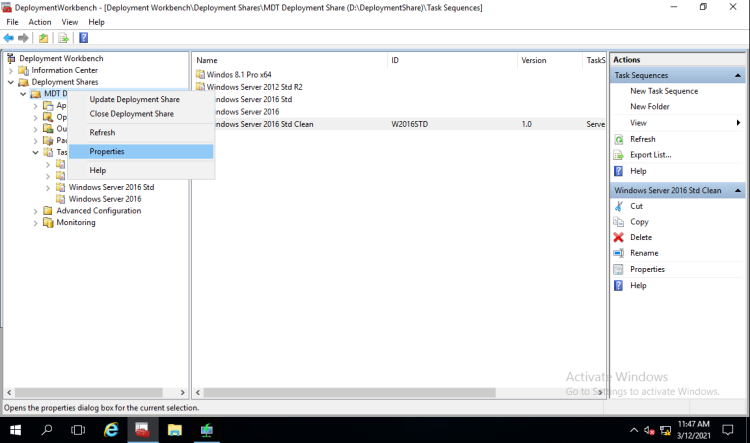Click the Refresh icon in Actions pane

(x=619, y=139)
